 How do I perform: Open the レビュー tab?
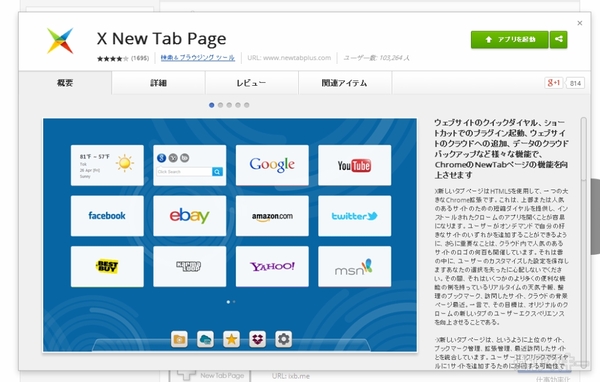[x=251, y=83]
